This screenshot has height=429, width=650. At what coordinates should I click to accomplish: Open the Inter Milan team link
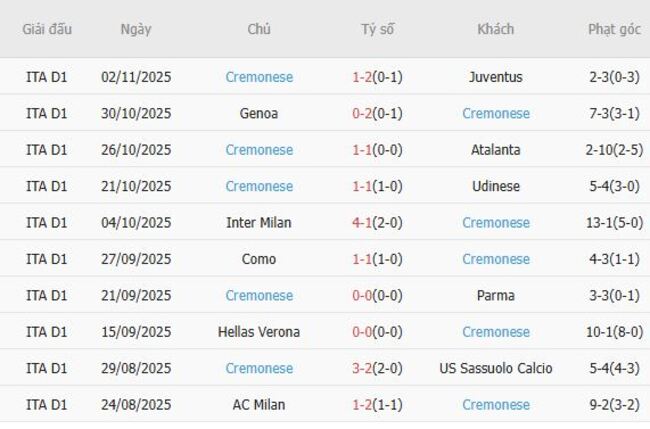pos(259,223)
